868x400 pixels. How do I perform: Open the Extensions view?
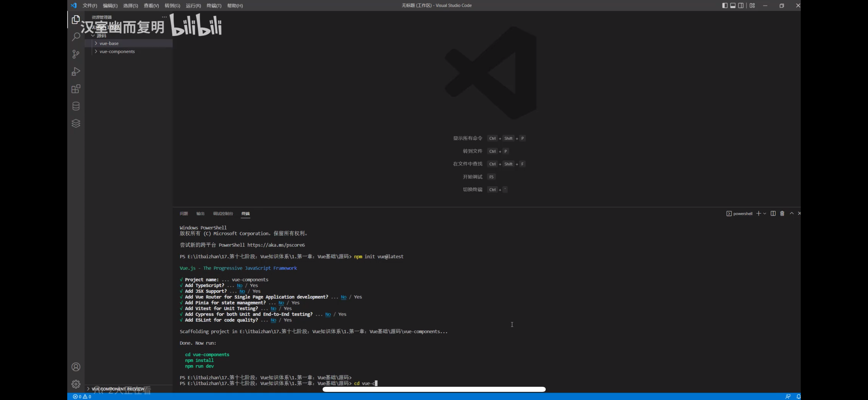(76, 89)
